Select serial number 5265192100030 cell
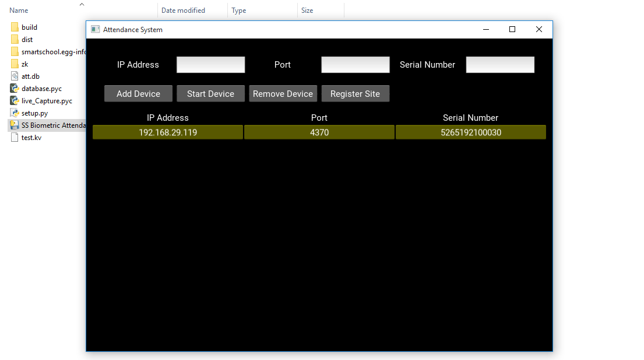This screenshot has height=360, width=644. [x=470, y=132]
